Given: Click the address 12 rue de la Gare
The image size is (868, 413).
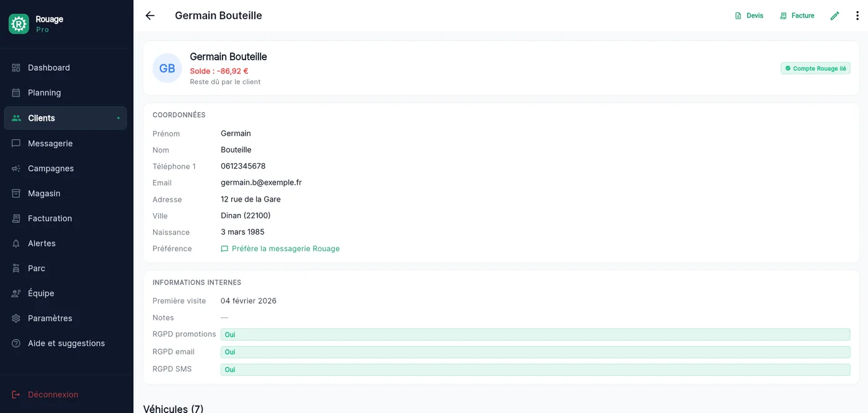Looking at the screenshot, I should [x=250, y=199].
